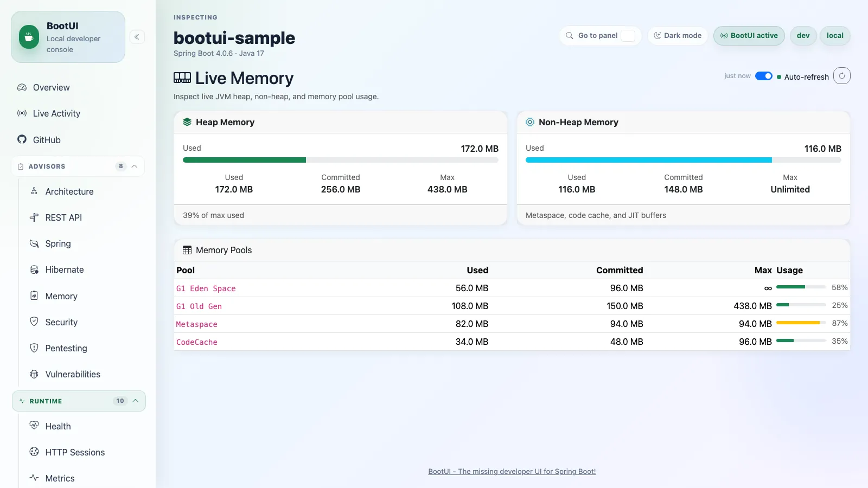This screenshot has width=868, height=488.
Task: Click the Metrics activity-line icon
Action: 34,478
